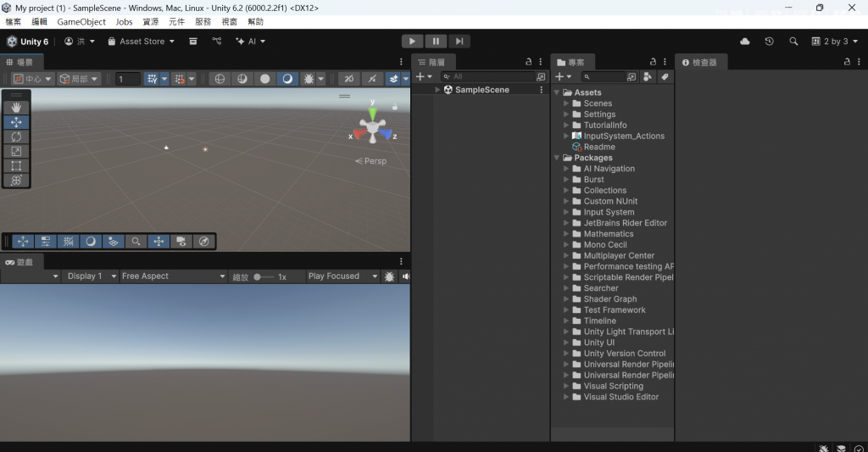
Task: Open the account dropdown
Action: pyautogui.click(x=80, y=42)
